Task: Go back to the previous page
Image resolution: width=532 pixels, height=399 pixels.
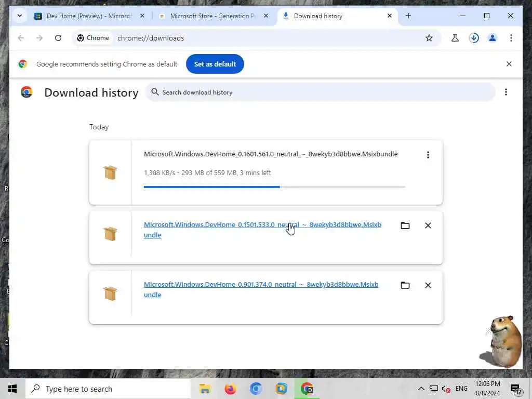Action: [21, 38]
